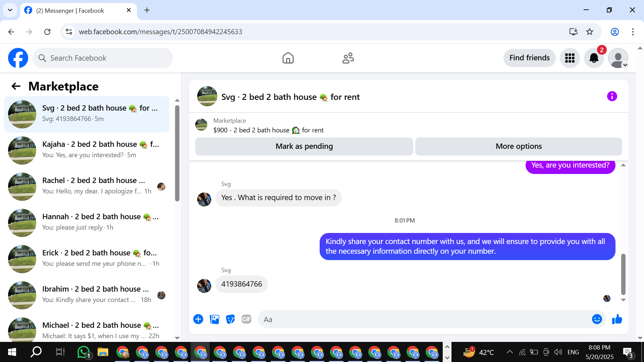Mark the listing as pending
The image size is (644, 362).
304,146
